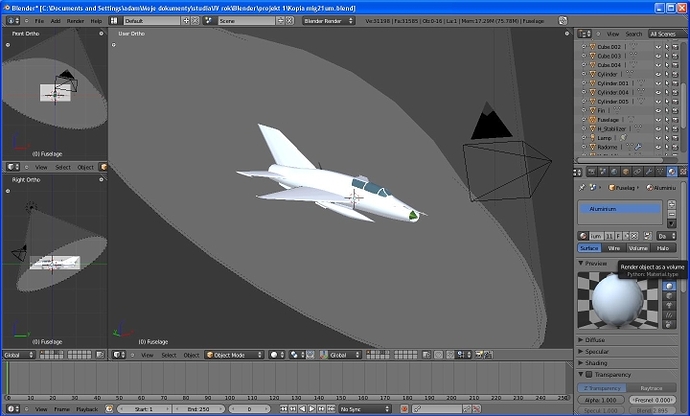Remove material slot with minus button
The image size is (690, 416).
point(672,214)
